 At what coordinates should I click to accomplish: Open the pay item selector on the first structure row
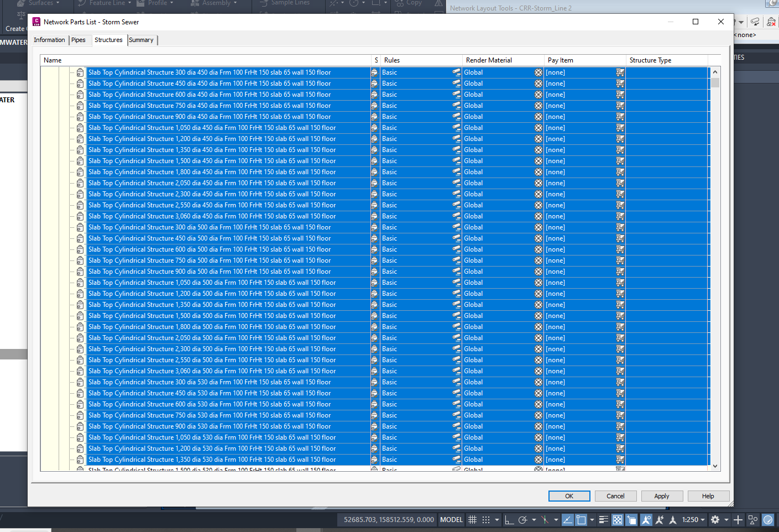[620, 72]
